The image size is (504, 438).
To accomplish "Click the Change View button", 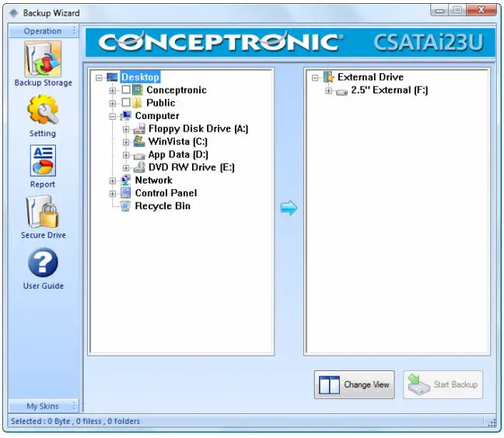I will click(x=354, y=384).
